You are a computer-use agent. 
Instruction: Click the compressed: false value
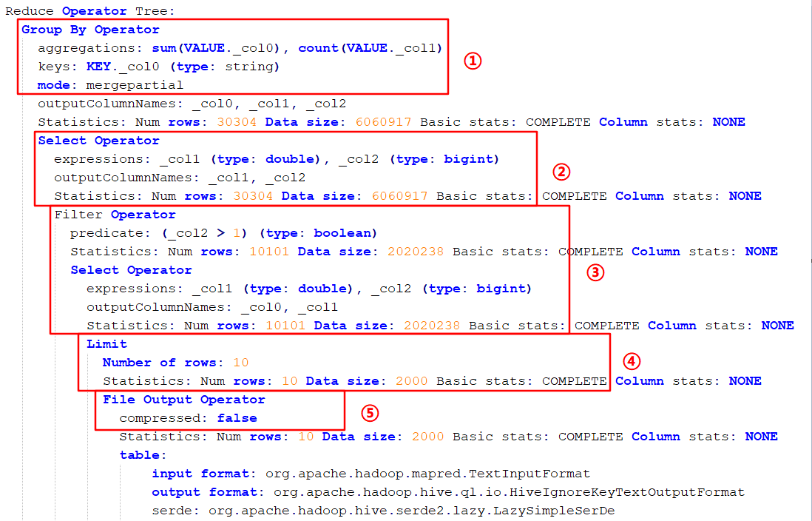[237, 418]
